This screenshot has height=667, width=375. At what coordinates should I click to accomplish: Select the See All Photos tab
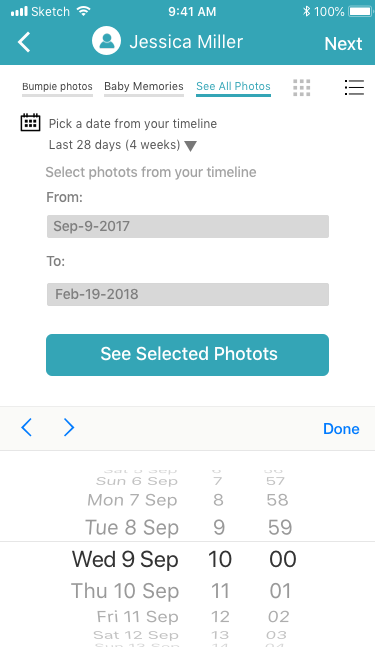(x=233, y=87)
